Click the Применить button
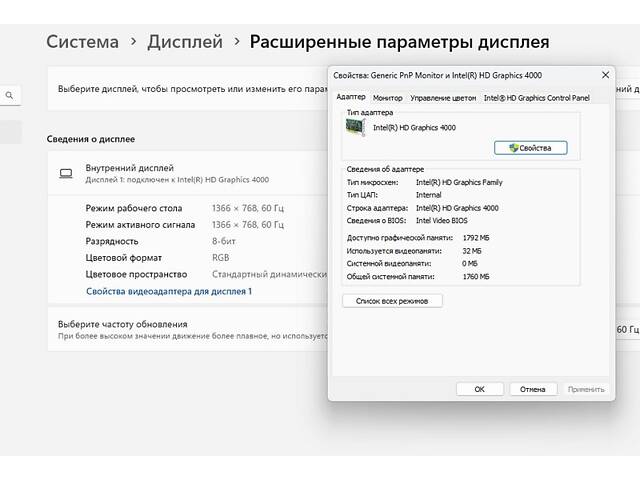The height and width of the screenshot is (480, 640). 585,389
